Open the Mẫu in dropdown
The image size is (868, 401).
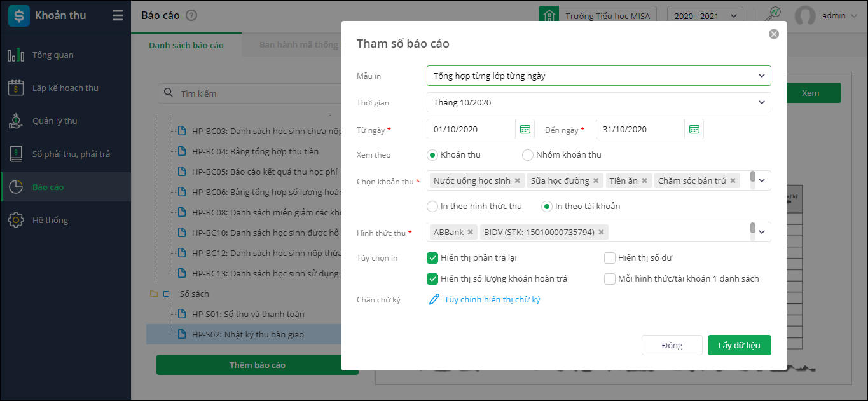(598, 76)
